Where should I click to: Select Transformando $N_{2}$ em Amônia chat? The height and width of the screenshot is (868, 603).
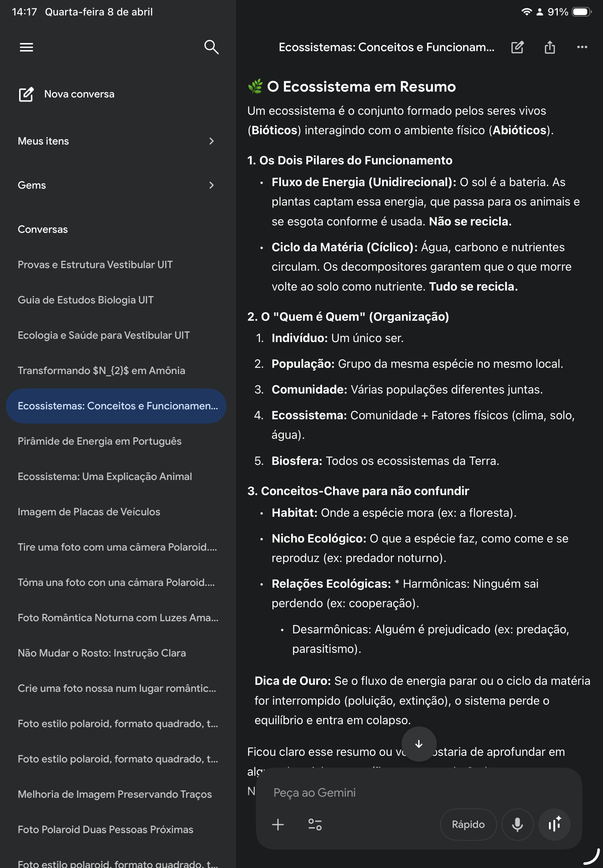point(101,370)
